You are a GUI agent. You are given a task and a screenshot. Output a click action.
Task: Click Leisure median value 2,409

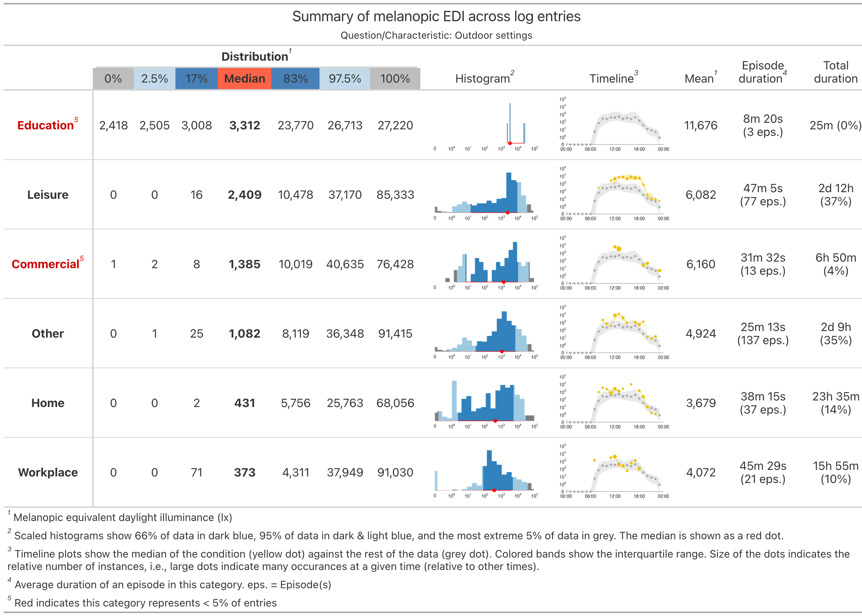(x=245, y=195)
